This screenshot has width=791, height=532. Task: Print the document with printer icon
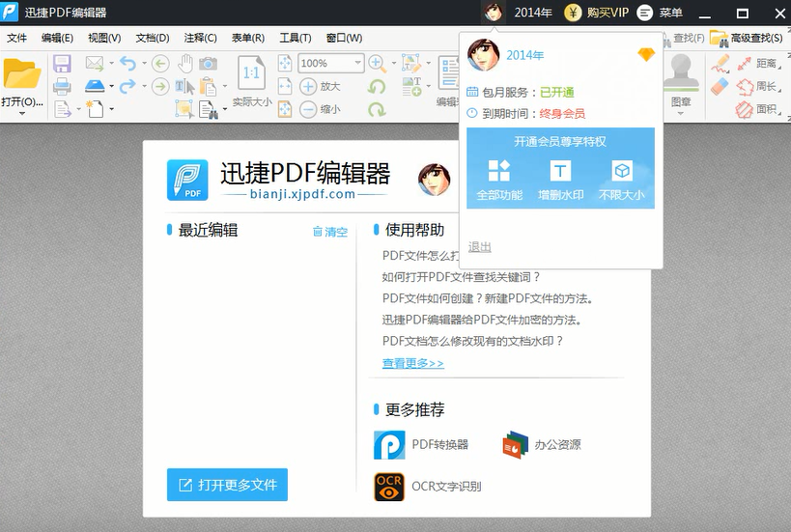click(x=62, y=86)
